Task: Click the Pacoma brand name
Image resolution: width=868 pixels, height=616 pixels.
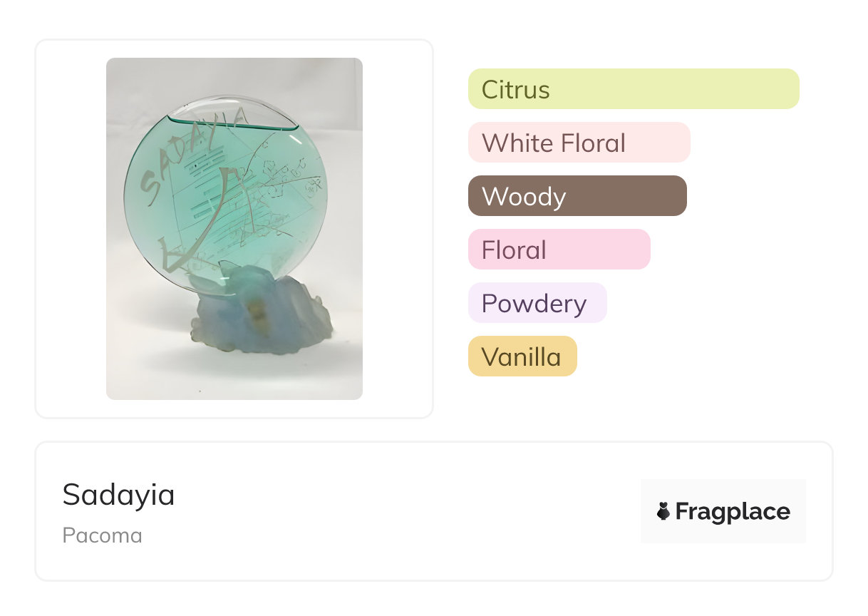Action: [x=102, y=535]
